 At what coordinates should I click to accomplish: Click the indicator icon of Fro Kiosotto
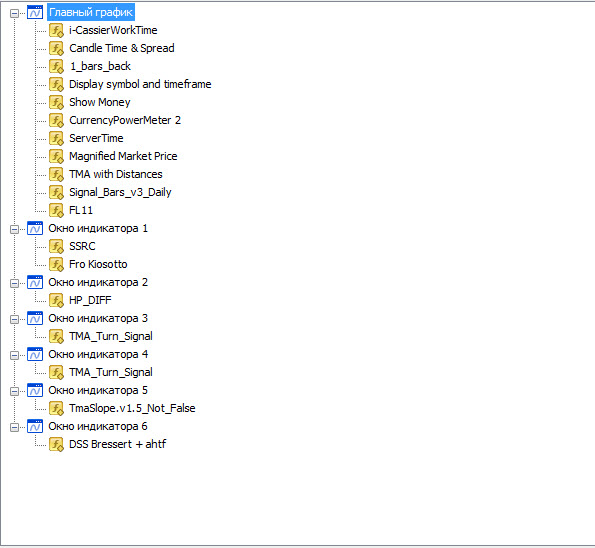tap(57, 265)
